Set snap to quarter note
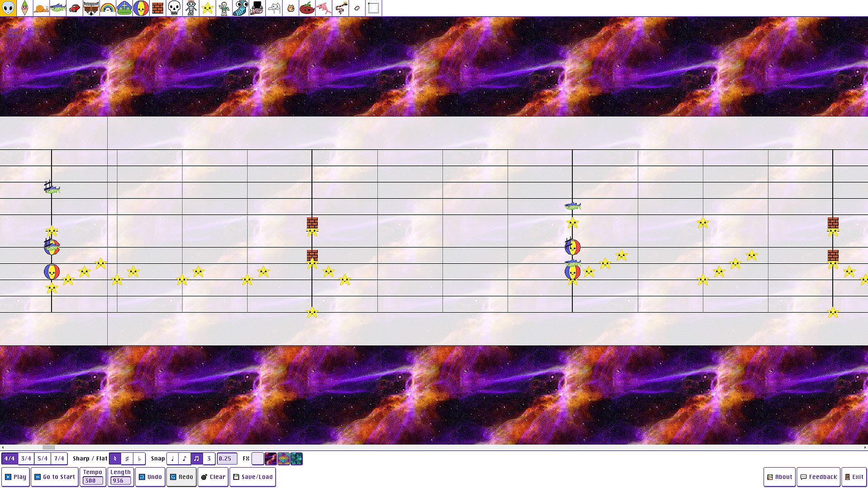This screenshot has height=488, width=868. click(x=172, y=459)
